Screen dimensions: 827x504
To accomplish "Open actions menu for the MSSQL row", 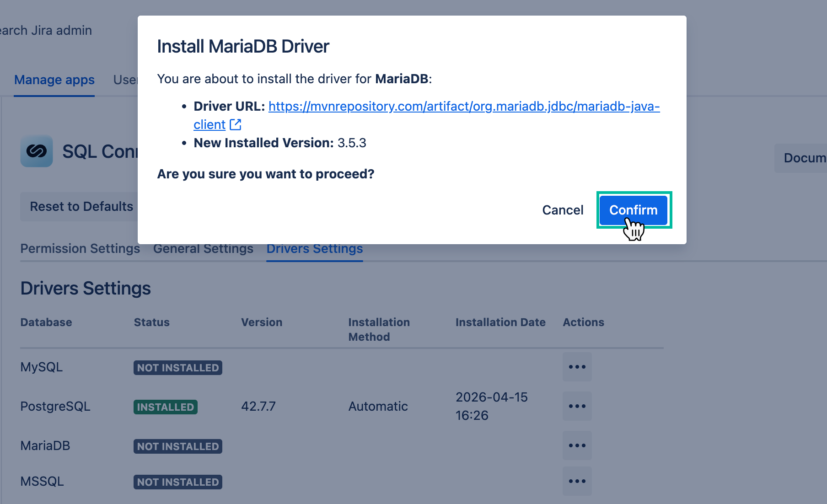I will pos(577,481).
